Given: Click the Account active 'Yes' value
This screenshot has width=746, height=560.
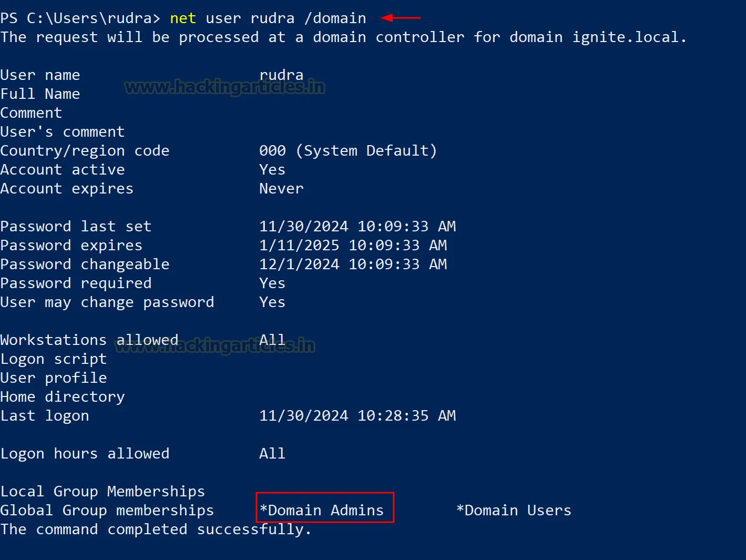Looking at the screenshot, I should pos(272,170).
